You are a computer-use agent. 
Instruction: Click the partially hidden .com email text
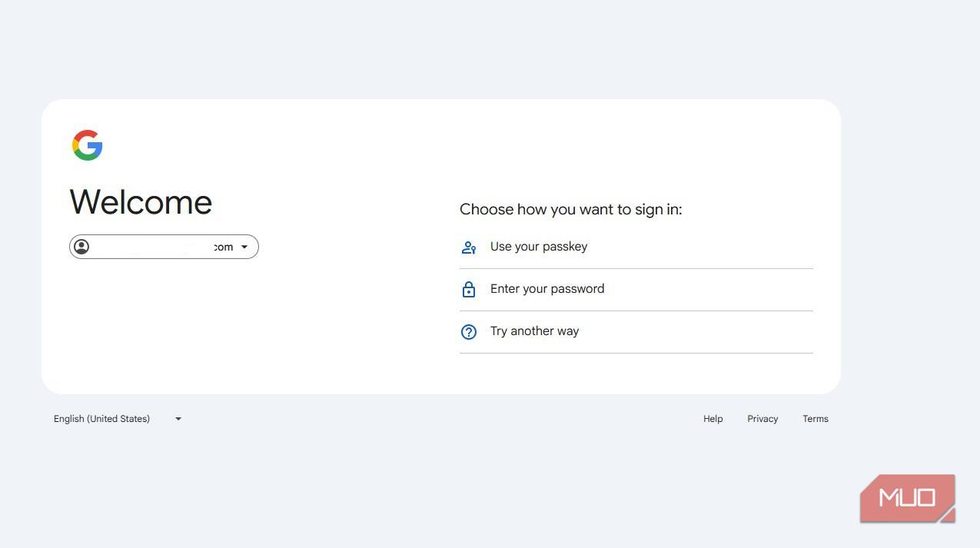pyautogui.click(x=223, y=247)
